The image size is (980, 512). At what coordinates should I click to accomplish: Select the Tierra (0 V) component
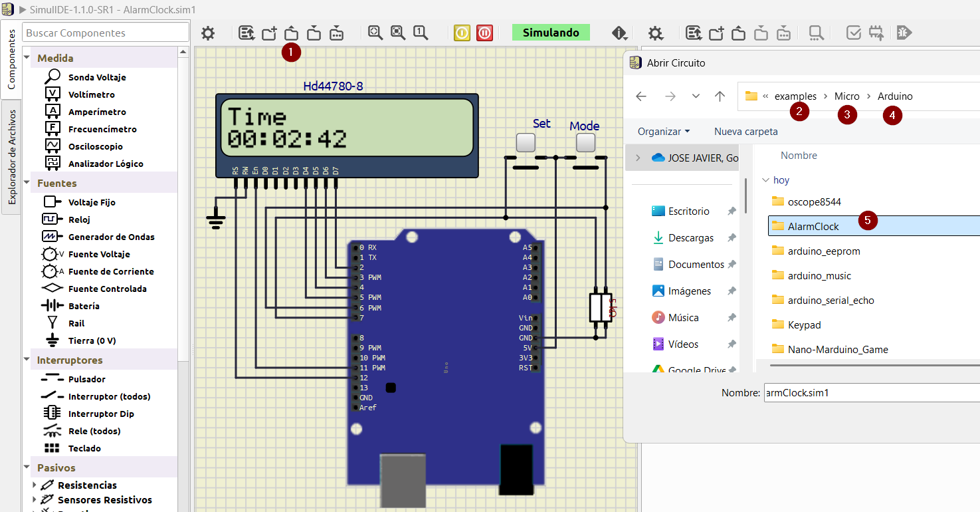[81, 340]
